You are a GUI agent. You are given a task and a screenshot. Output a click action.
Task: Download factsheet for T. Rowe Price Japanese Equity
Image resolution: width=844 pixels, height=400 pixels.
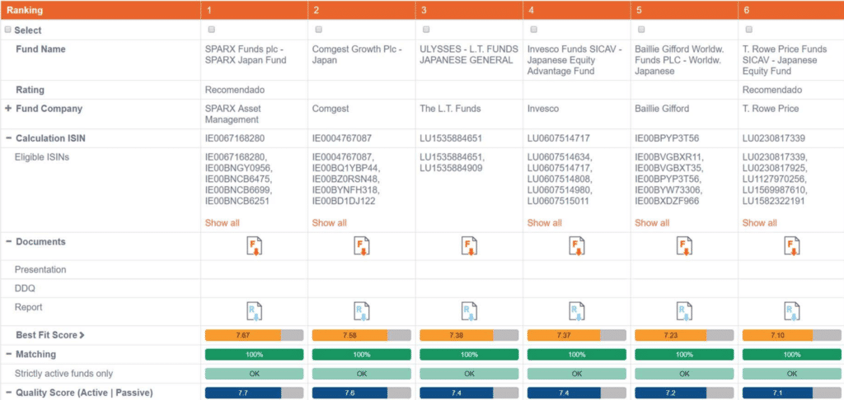[x=792, y=246]
